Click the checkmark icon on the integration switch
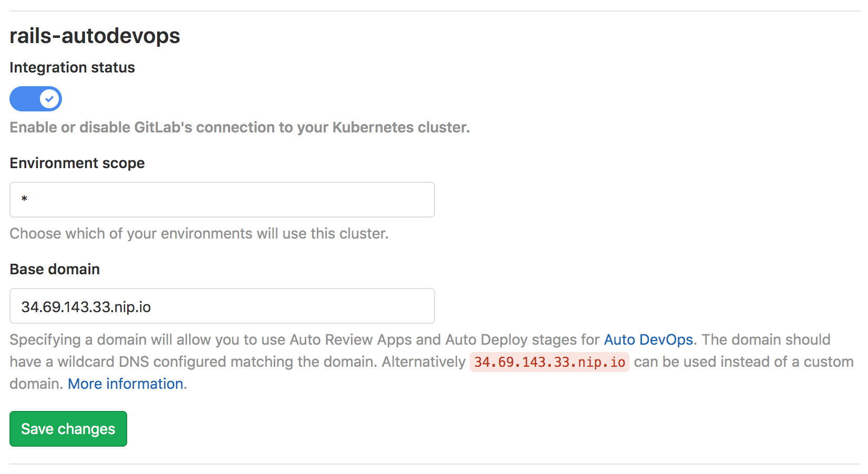The width and height of the screenshot is (868, 474). [x=48, y=98]
